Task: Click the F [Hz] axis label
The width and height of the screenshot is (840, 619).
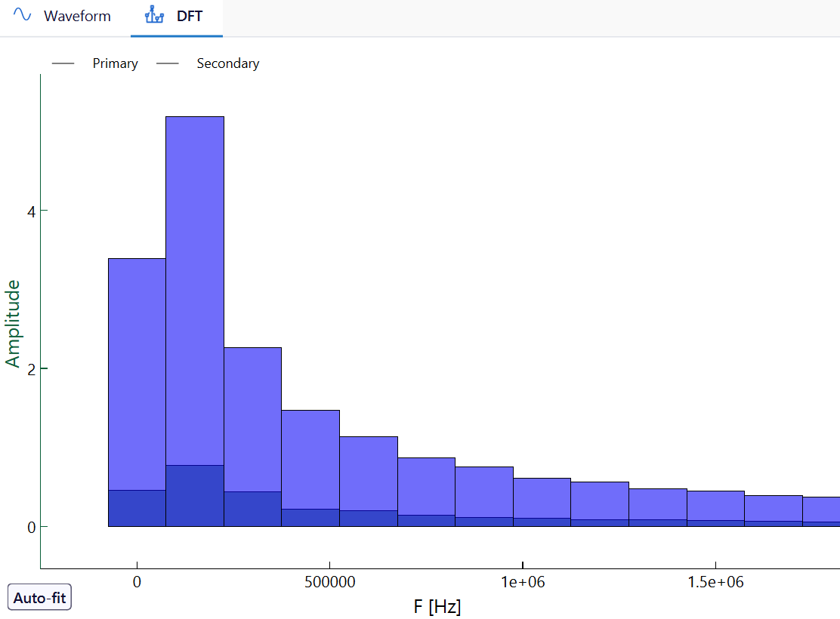Action: click(437, 607)
